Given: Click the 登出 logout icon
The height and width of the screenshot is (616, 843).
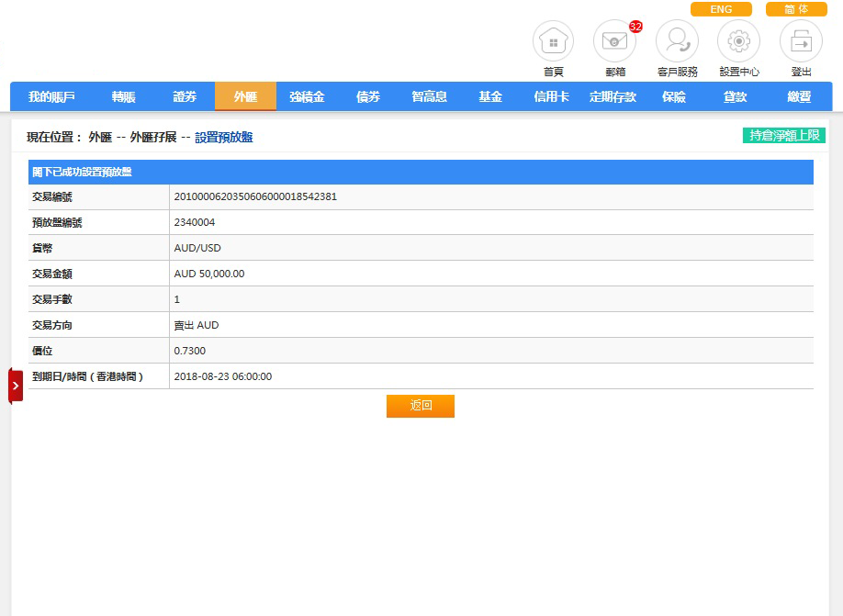Looking at the screenshot, I should point(801,41).
